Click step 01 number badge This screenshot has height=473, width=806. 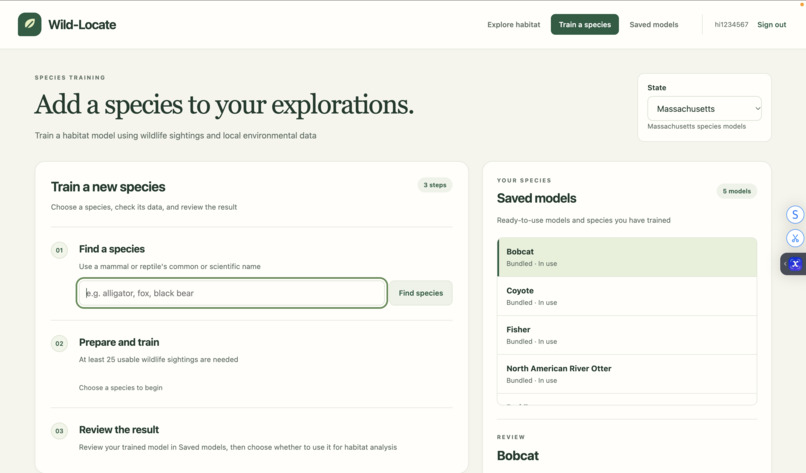click(x=59, y=250)
